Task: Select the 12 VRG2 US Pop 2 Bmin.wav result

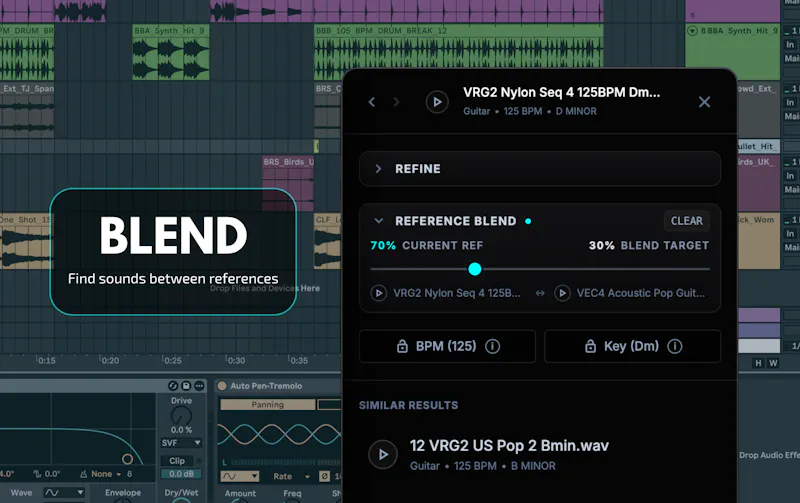Action: [540, 454]
